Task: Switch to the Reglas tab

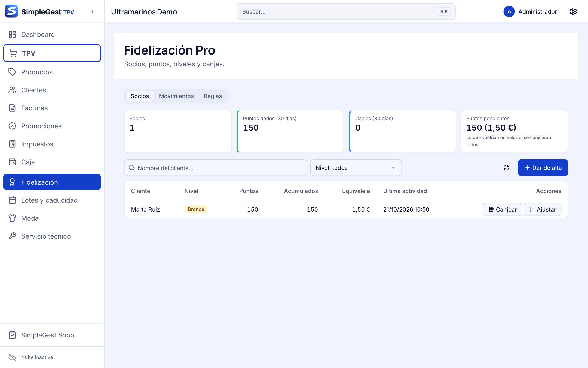Action: click(x=213, y=96)
